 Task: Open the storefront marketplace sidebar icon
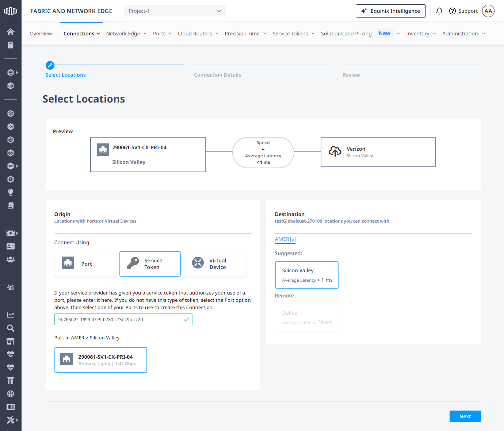[11, 341]
